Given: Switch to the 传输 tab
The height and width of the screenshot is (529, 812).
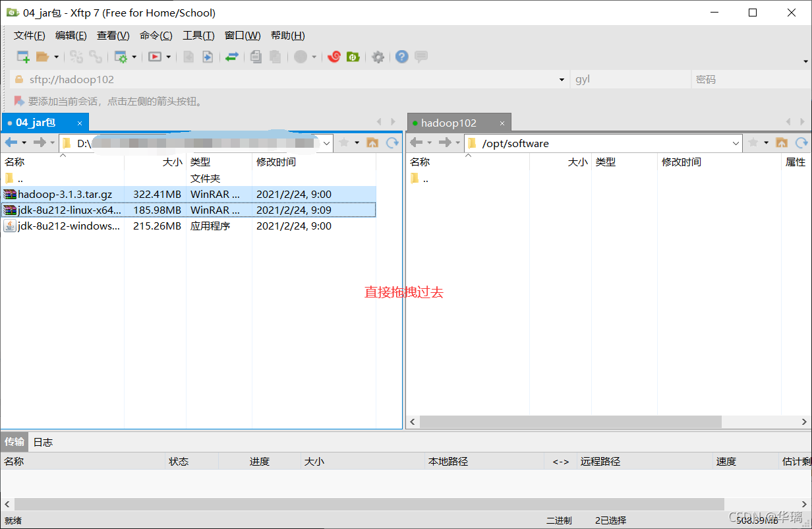Looking at the screenshot, I should (x=14, y=442).
